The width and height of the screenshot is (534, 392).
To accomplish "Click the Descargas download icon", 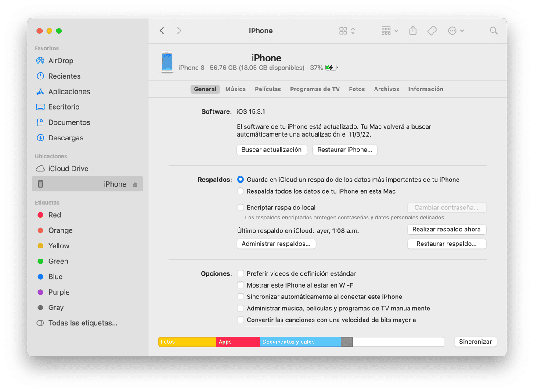I will pyautogui.click(x=40, y=137).
